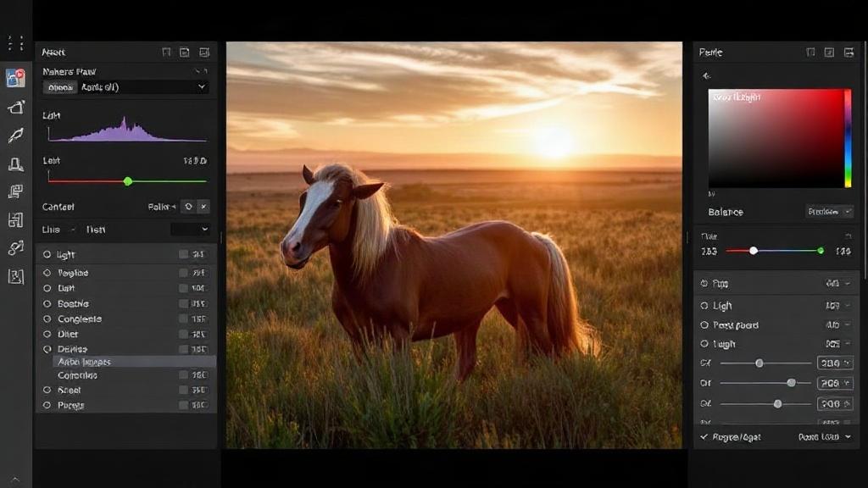
Task: Click small icon right of the Tiar label
Action: 848,236
